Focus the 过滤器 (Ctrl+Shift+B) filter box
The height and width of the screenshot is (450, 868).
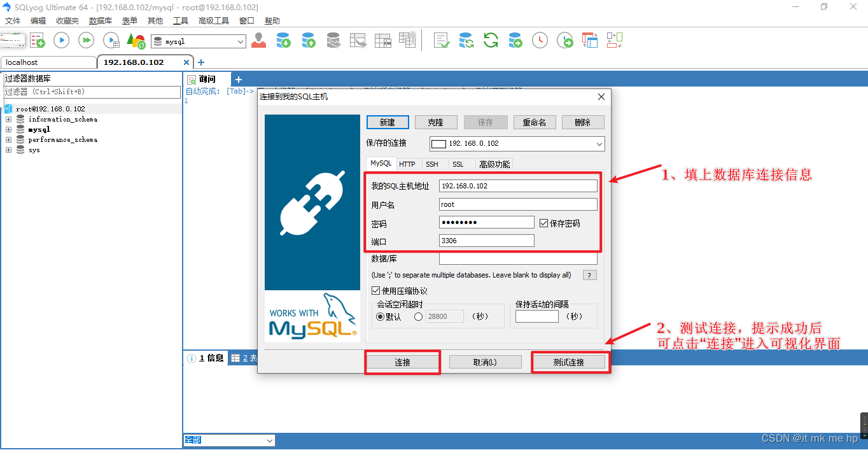(92, 92)
